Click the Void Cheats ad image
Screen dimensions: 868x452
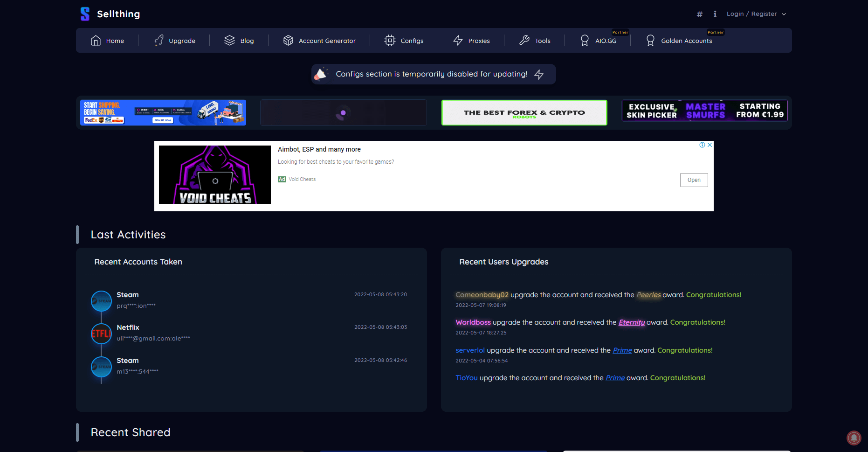click(215, 174)
